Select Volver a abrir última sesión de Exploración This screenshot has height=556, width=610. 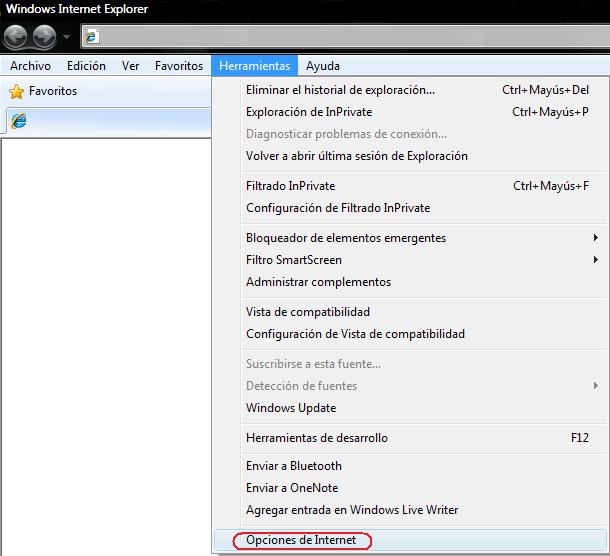click(x=412, y=156)
